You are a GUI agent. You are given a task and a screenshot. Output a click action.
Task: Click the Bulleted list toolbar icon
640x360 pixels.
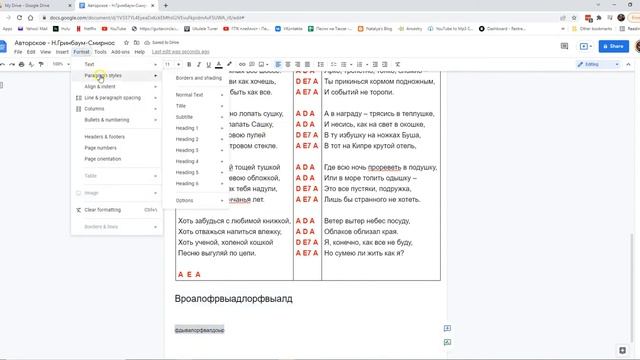point(344,64)
